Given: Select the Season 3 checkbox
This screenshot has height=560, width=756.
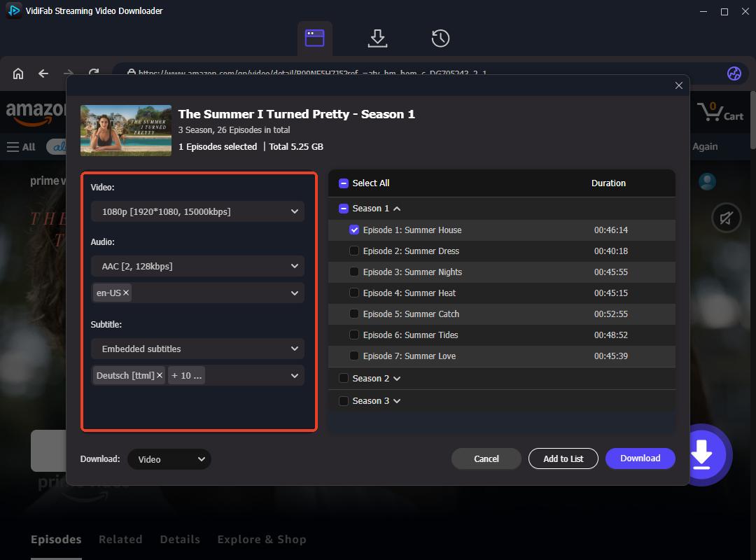Looking at the screenshot, I should click(x=343, y=401).
